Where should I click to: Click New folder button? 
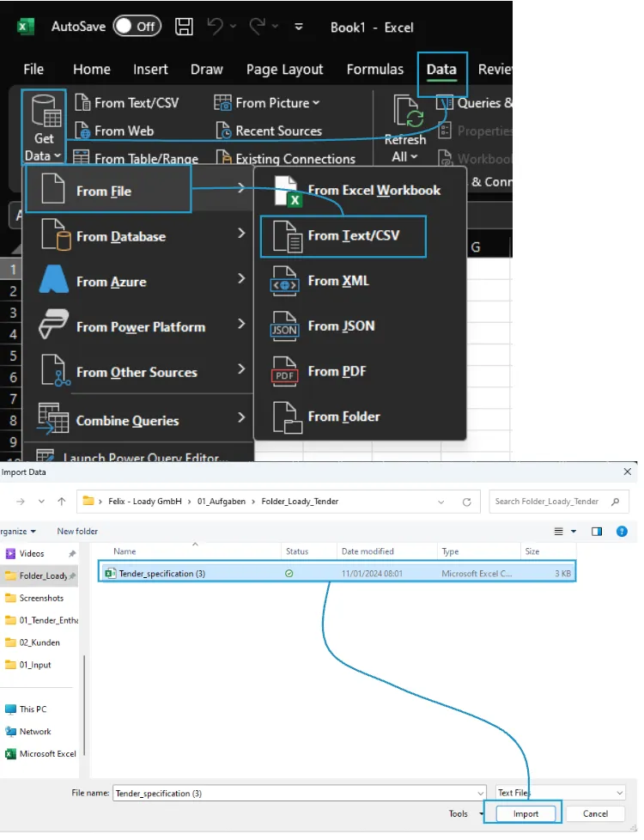point(77,532)
